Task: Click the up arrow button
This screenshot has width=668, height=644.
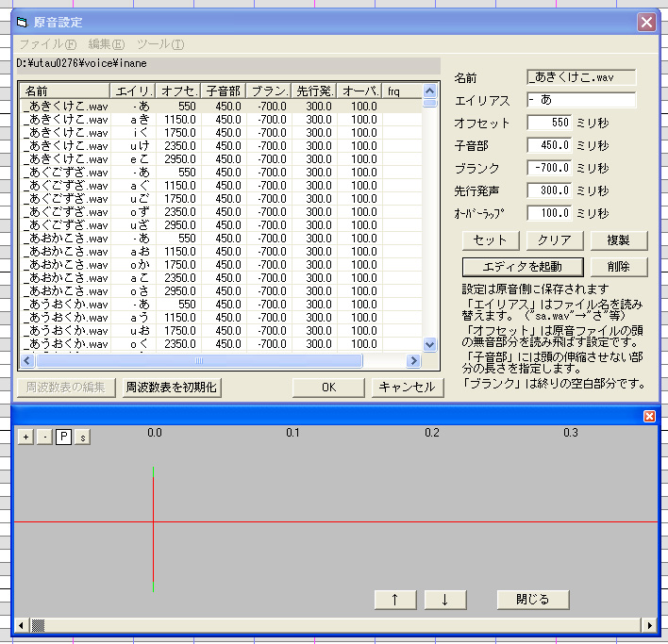Action: click(395, 600)
